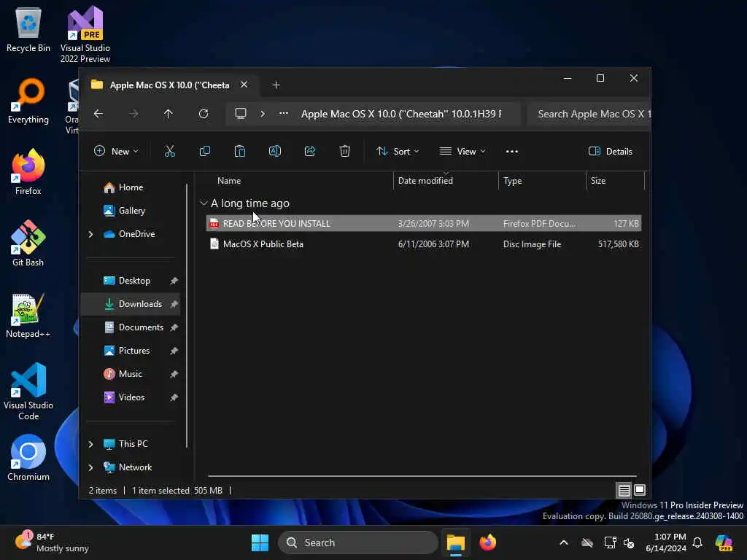Screen dimensions: 747x560
Task: Switch to large thumbnails view icon
Action: coord(640,490)
